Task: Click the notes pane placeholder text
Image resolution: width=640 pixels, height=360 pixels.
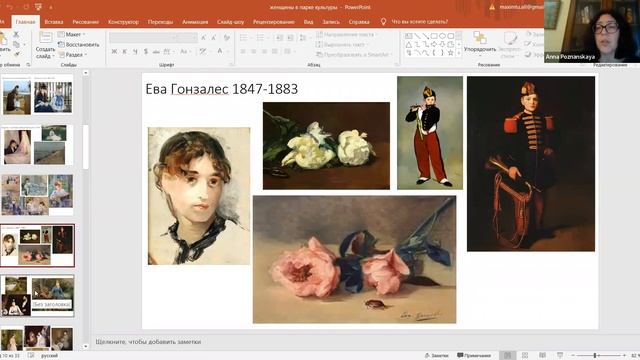Action: coord(148,342)
